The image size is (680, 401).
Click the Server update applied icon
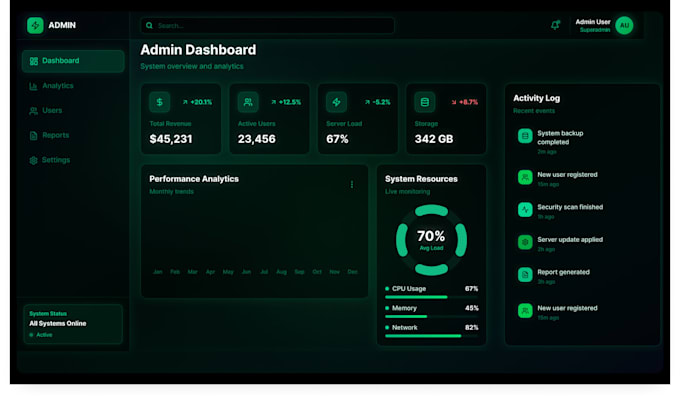click(525, 242)
